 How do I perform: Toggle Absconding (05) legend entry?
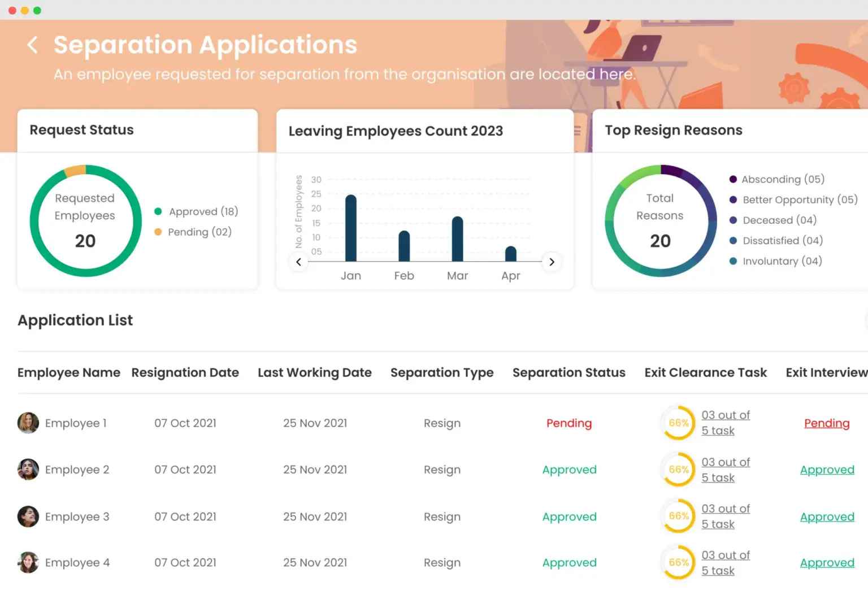click(777, 179)
